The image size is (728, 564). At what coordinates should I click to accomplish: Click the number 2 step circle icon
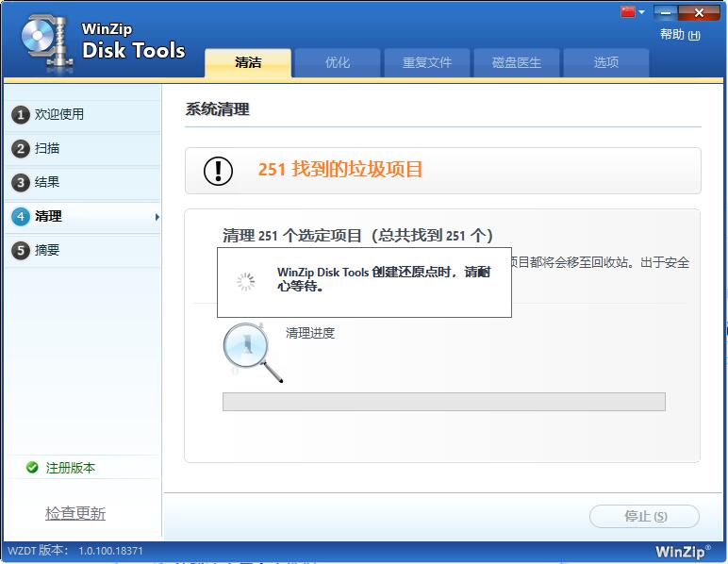[21, 149]
